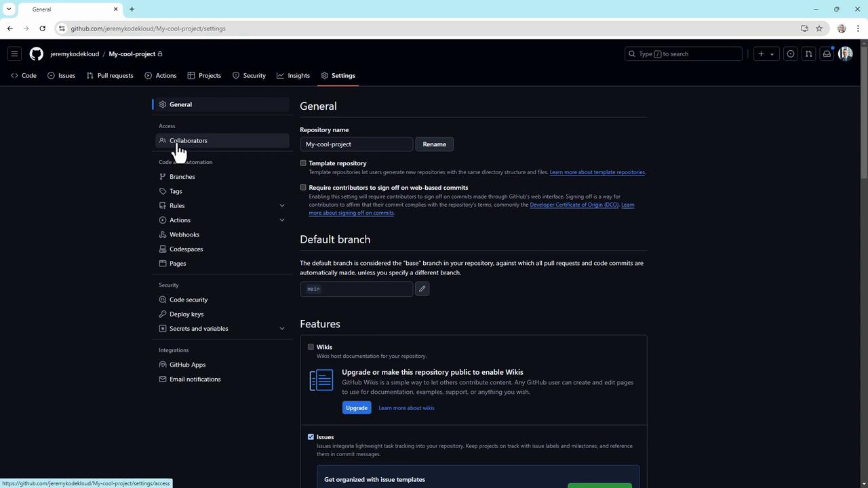This screenshot has width=868, height=488.
Task: Open the tab search dropdown arrow
Action: click(9, 9)
